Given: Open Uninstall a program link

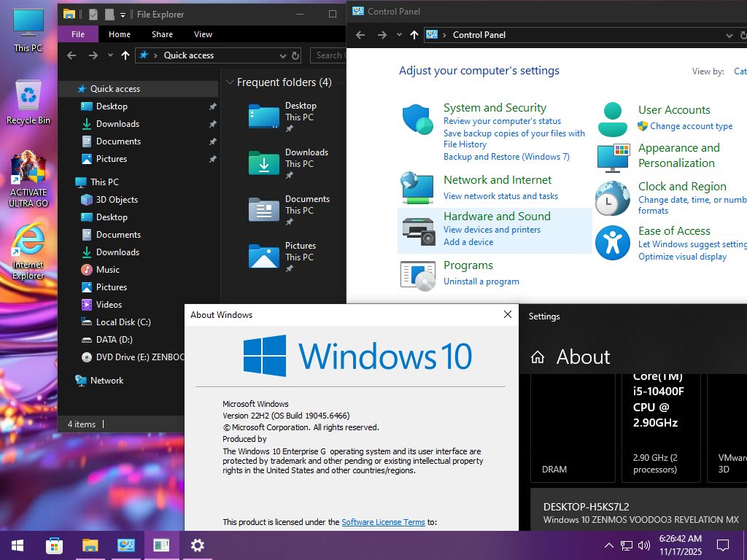Looking at the screenshot, I should (x=481, y=281).
